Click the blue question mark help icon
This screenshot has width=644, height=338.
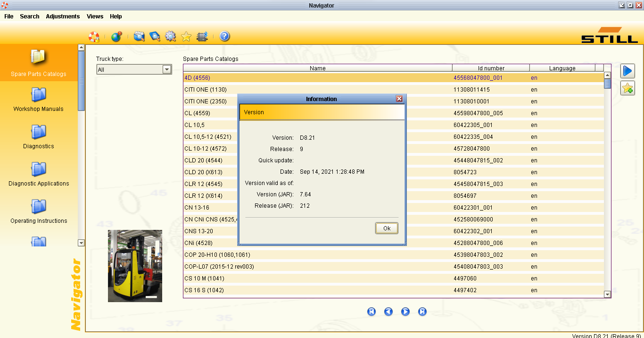(x=225, y=36)
